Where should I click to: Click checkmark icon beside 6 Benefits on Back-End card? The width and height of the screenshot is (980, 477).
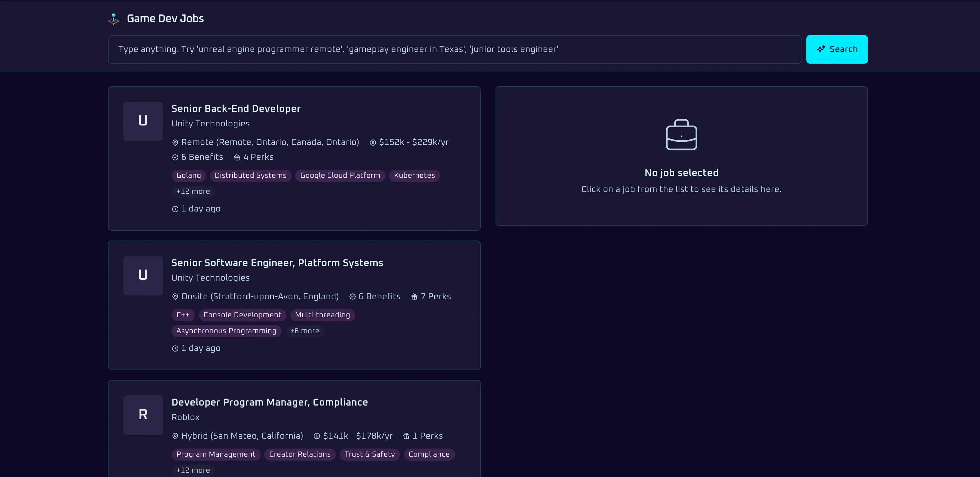coord(175,157)
